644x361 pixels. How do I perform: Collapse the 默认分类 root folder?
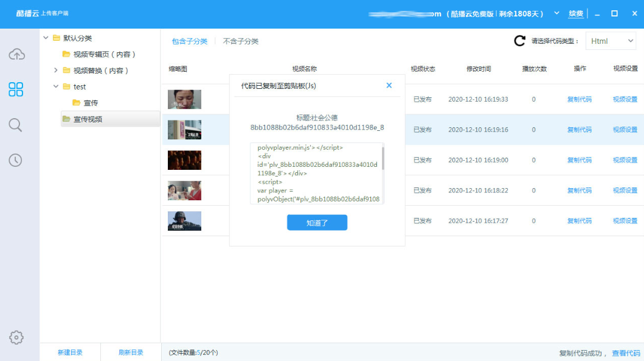coord(46,38)
